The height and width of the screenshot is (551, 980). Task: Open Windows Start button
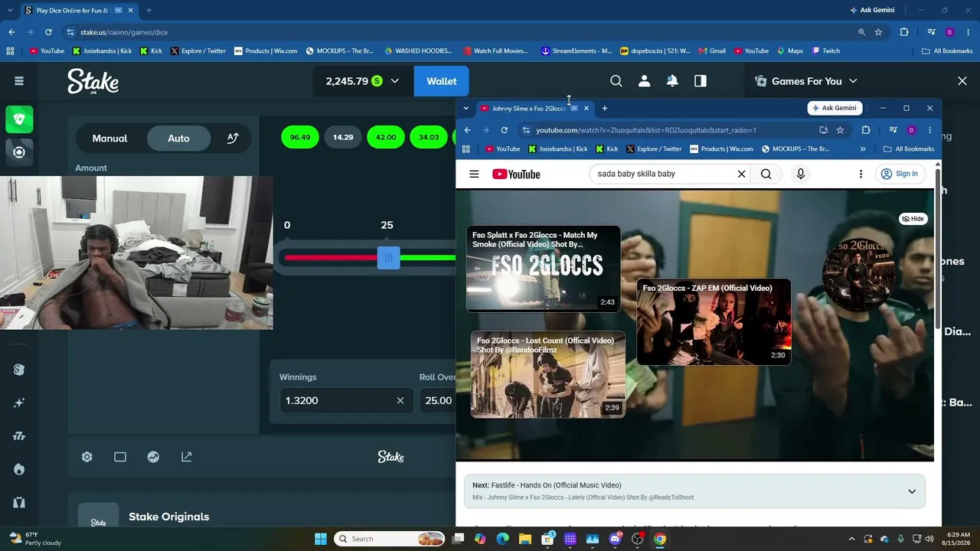[x=321, y=539]
